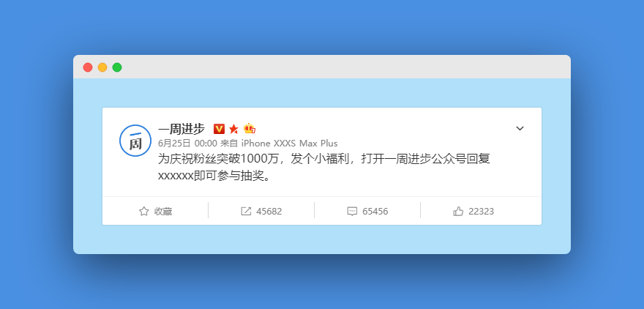Click the 收藏 label

point(163,212)
